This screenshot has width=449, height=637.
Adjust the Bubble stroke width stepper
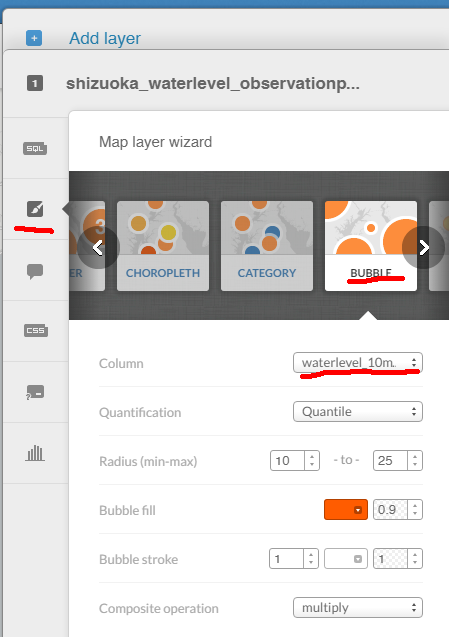[x=311, y=559]
